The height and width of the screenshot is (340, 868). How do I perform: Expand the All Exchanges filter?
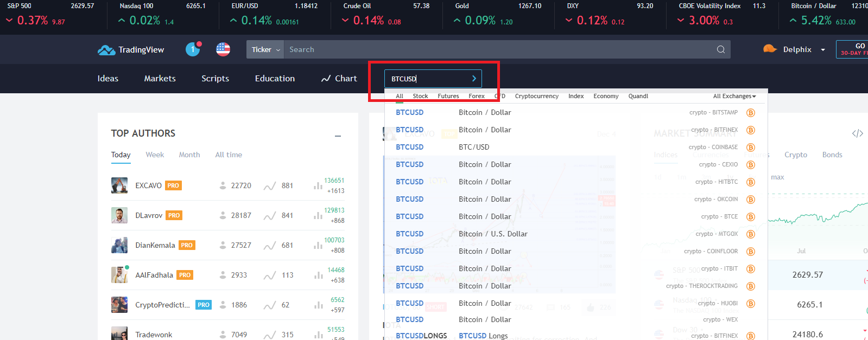pos(734,96)
